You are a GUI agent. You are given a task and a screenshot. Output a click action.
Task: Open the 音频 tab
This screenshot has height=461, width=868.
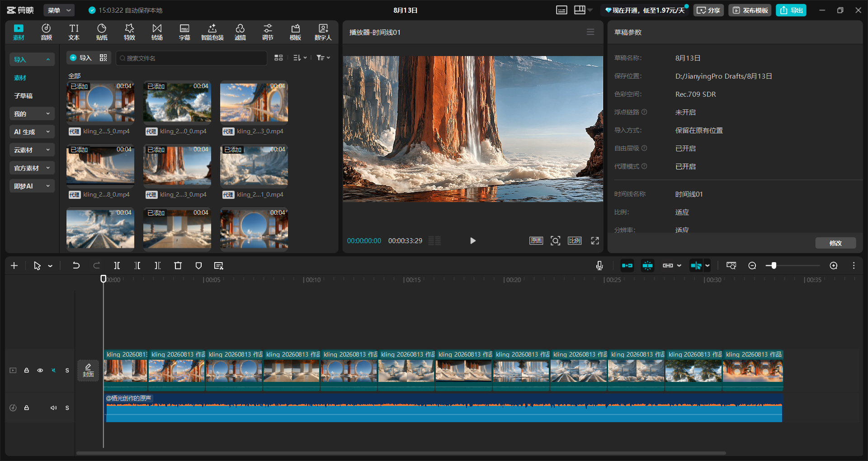46,32
